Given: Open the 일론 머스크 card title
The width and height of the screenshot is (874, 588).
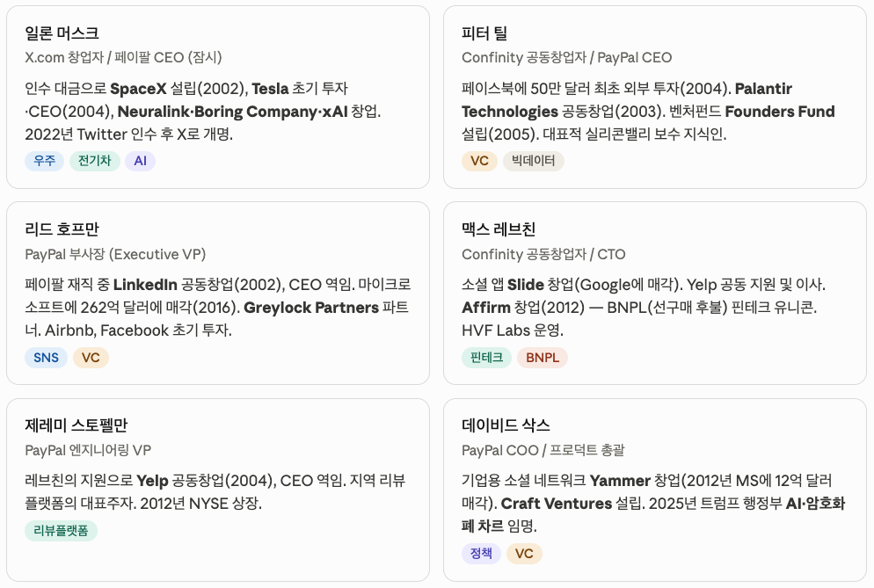Looking at the screenshot, I should coord(62,33).
